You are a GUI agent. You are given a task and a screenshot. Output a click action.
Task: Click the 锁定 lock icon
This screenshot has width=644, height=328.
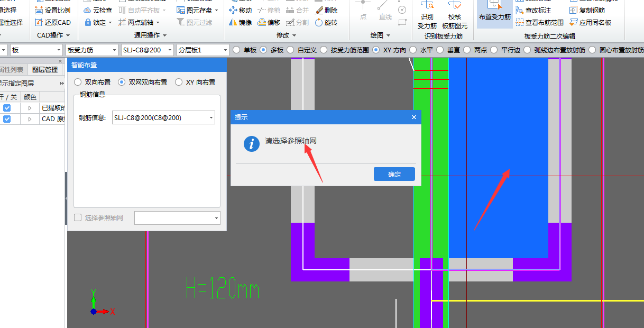point(87,22)
